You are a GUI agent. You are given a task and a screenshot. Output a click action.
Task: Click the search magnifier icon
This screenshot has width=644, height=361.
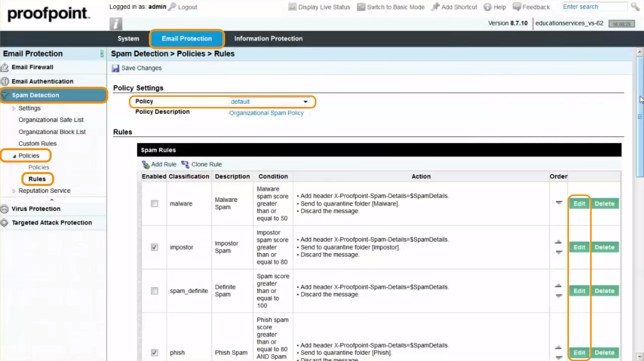(x=635, y=7)
